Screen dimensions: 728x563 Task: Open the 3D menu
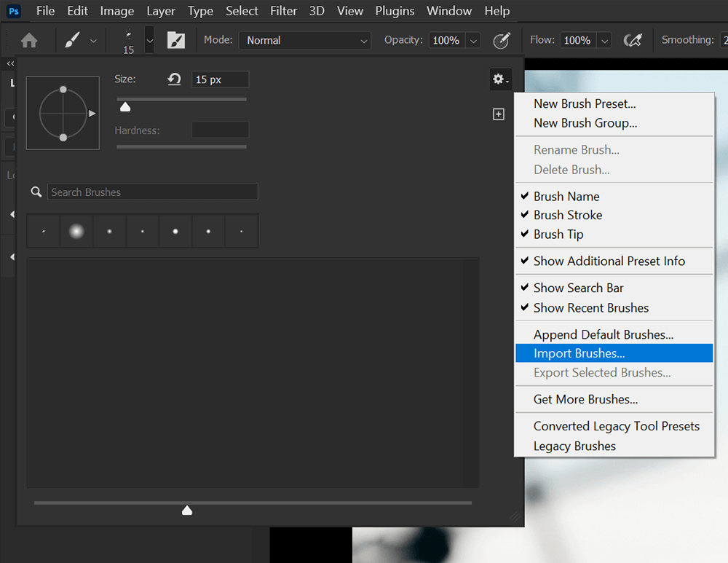317,11
